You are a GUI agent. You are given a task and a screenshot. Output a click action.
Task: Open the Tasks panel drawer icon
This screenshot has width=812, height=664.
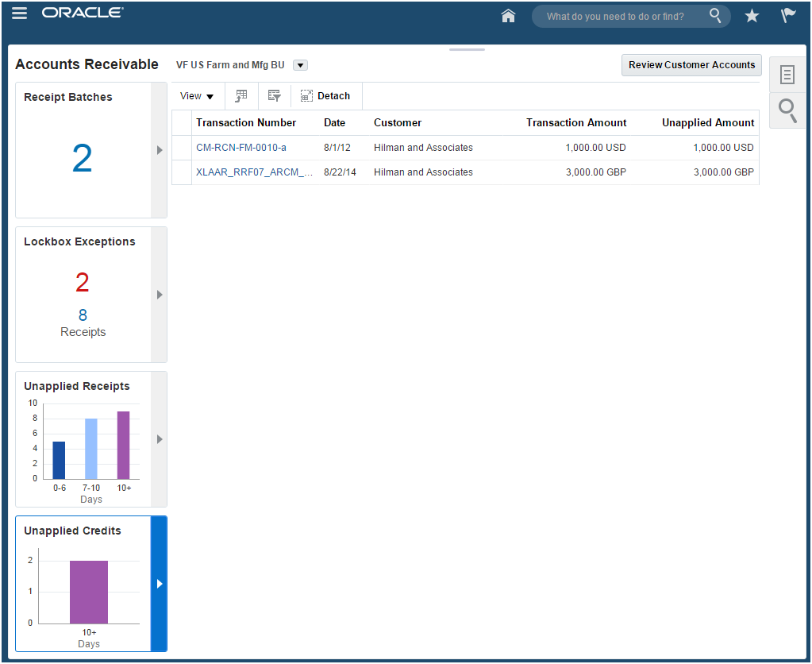pos(787,75)
